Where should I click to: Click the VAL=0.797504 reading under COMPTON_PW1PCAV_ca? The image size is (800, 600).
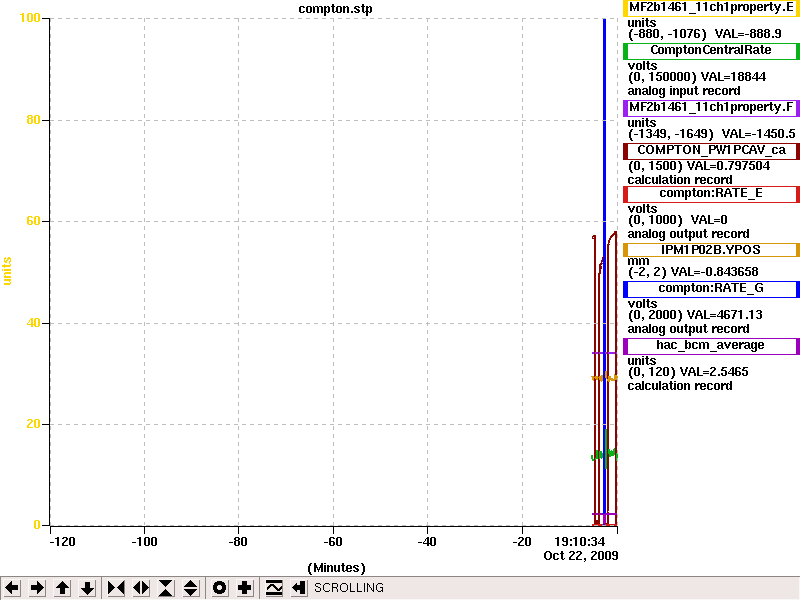click(x=729, y=166)
